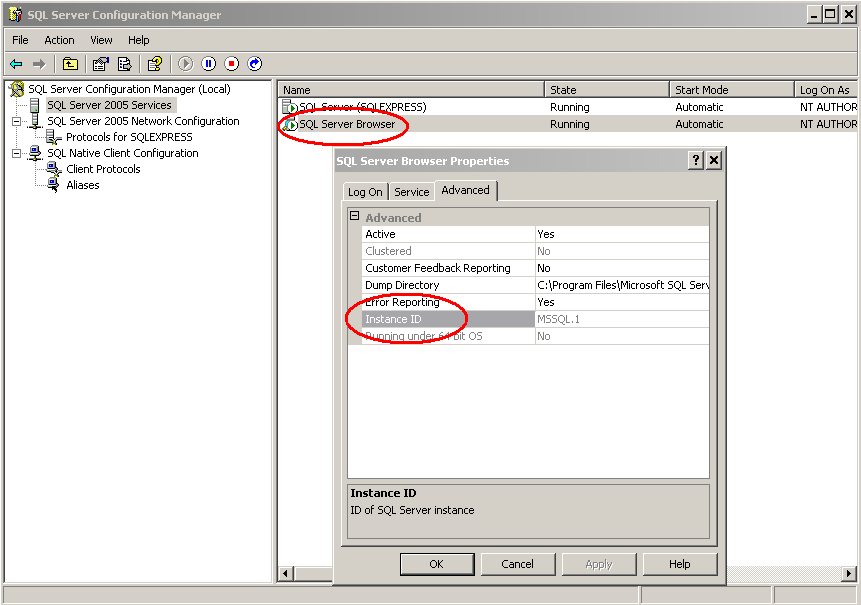The image size is (861, 605).
Task: Click the SQL Server 2005 Services tree icon
Action: coord(35,105)
